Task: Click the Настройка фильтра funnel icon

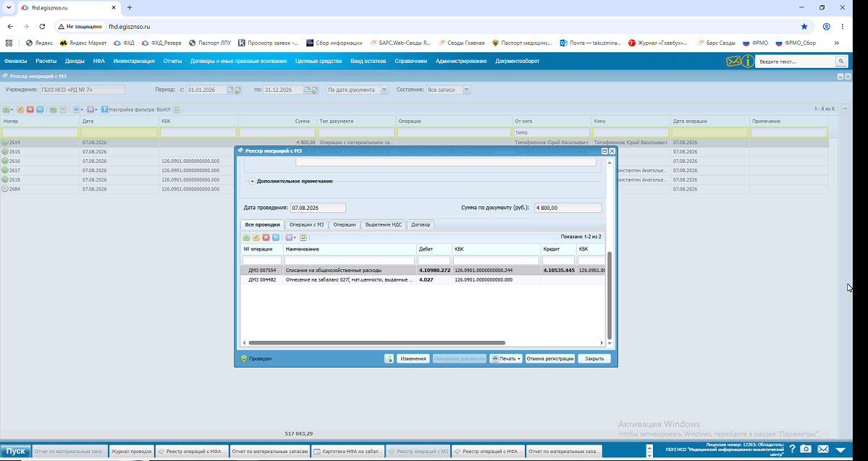Action: (x=105, y=109)
